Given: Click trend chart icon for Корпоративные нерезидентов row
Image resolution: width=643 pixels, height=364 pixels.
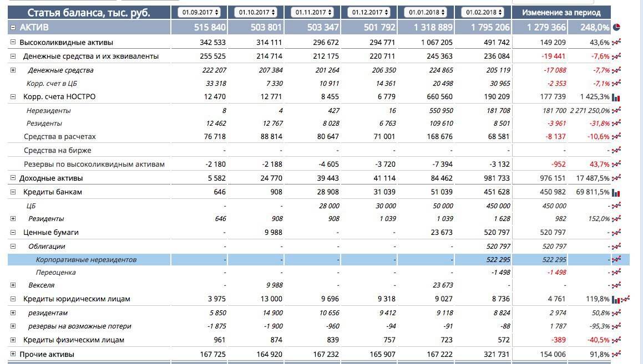Looking at the screenshot, I should [x=616, y=259].
